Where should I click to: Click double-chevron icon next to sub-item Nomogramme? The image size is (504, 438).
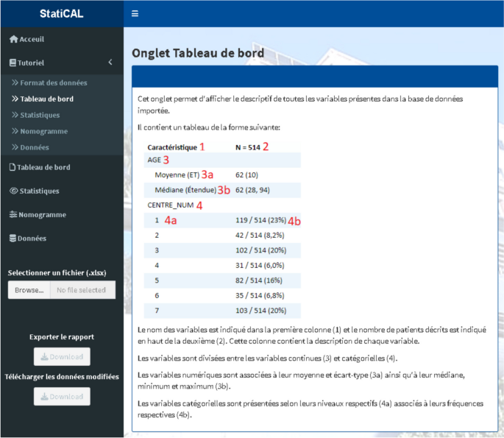15,131
